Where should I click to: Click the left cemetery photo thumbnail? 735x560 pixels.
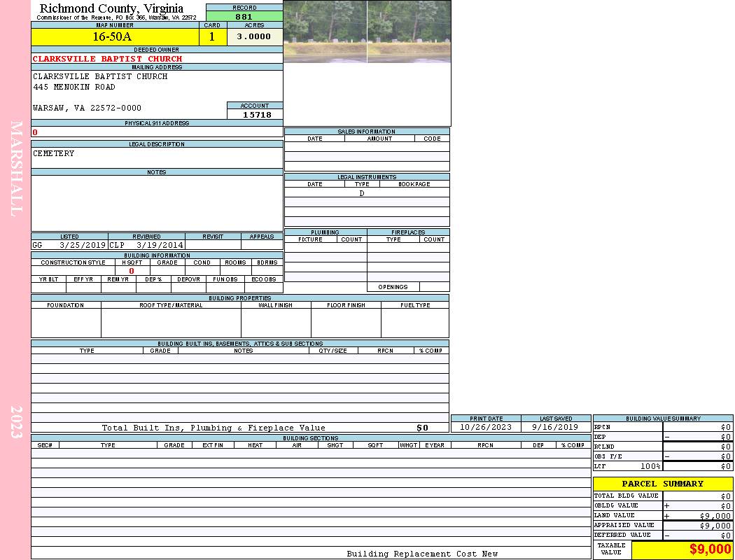tap(325, 31)
